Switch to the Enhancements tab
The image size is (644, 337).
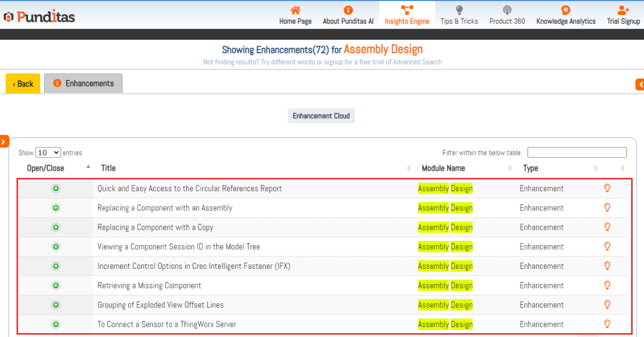83,83
